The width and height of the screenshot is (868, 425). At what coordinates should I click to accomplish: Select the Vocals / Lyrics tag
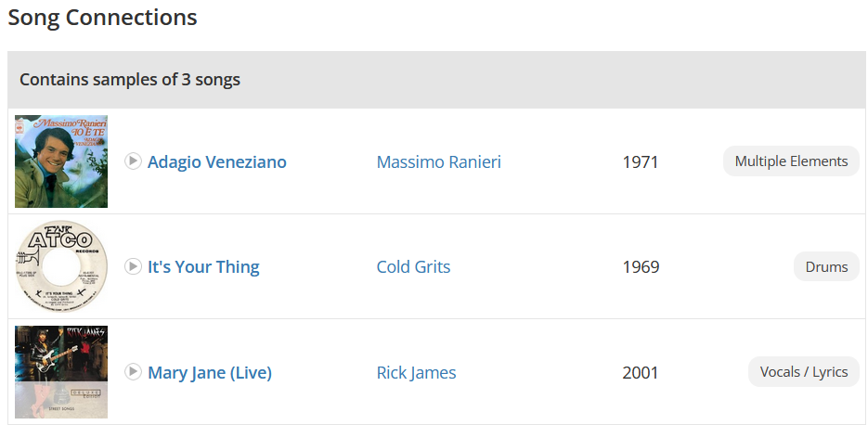(804, 372)
